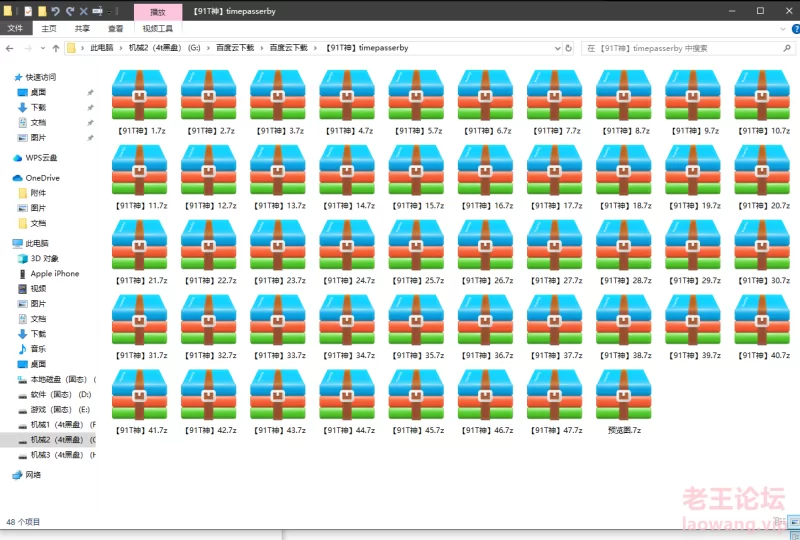The width and height of the screenshot is (800, 540).
Task: Open the 文件 menu
Action: (x=15, y=29)
